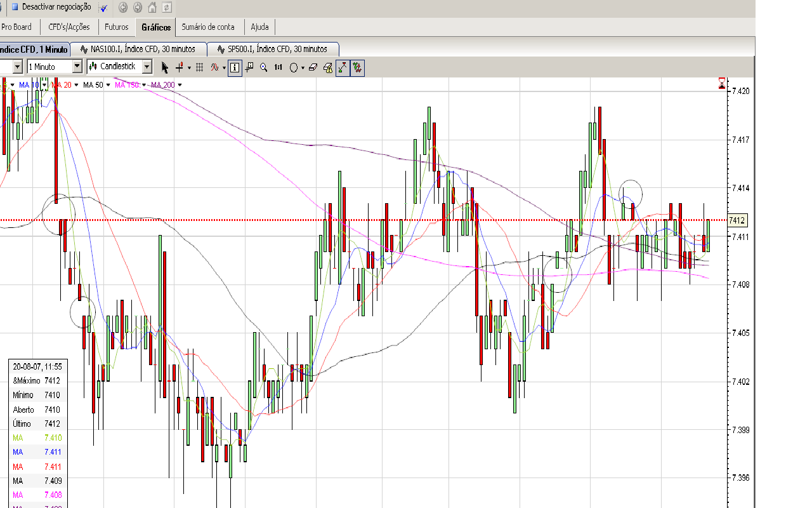Image resolution: width=812 pixels, height=508 pixels.
Task: Click the 20-08-07, 11:55 date in info box
Action: point(37,366)
